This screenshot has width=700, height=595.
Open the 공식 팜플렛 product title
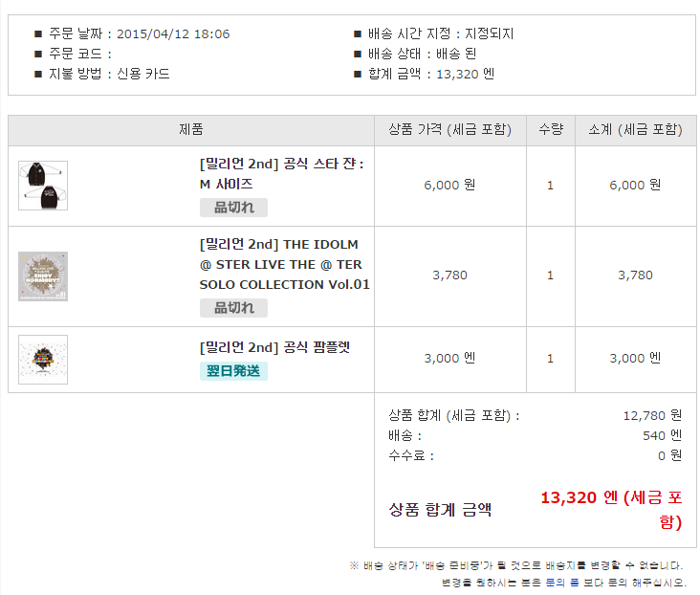click(274, 347)
